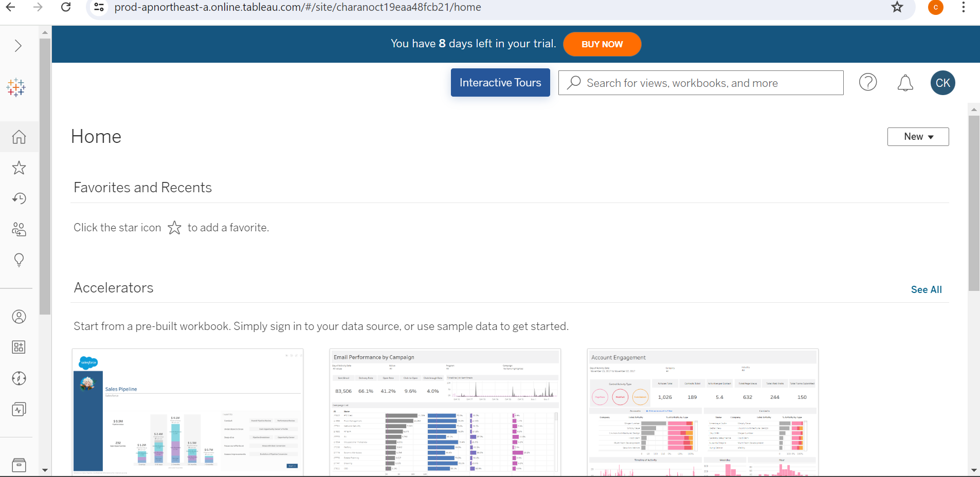The width and height of the screenshot is (980, 477).
Task: Expand the collapsed sidebar with the arrow
Action: 17,45
